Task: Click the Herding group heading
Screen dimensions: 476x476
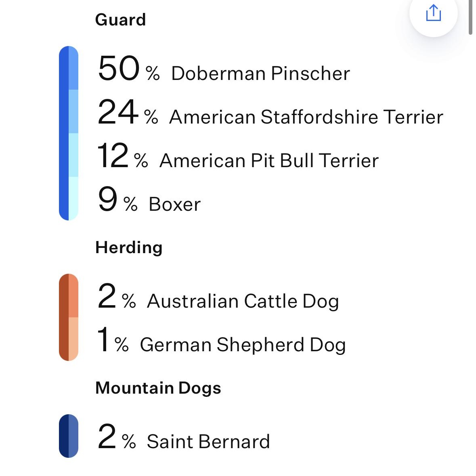Action: coord(129,247)
